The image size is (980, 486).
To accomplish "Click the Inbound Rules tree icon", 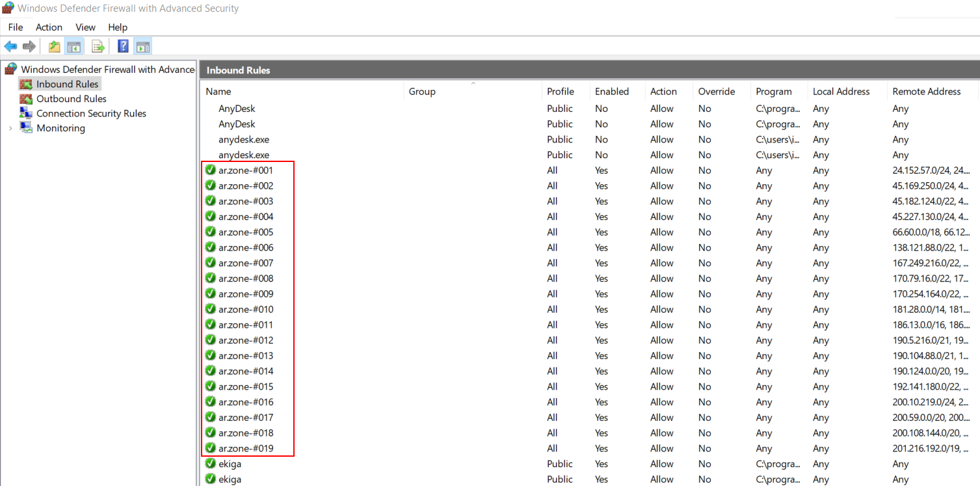I will (26, 84).
